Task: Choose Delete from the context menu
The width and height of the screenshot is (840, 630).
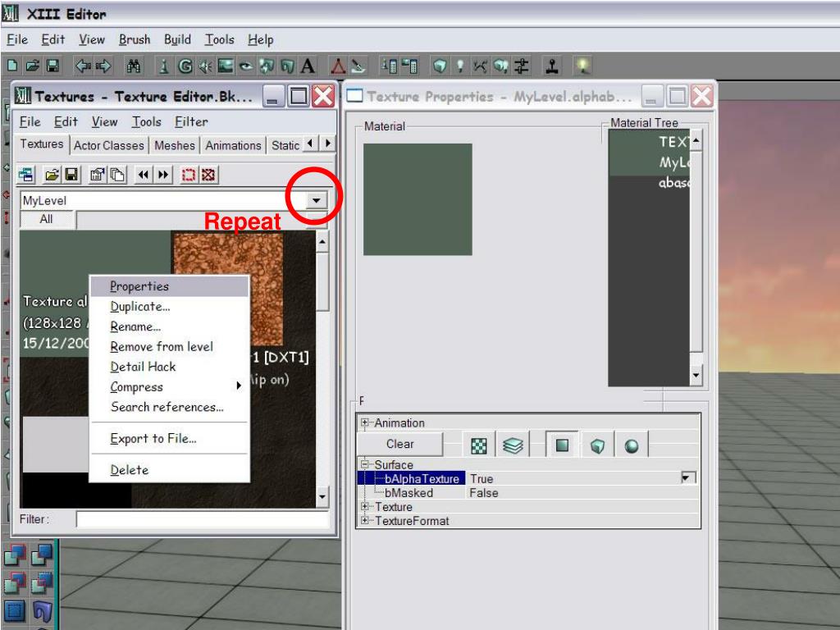Action: pyautogui.click(x=169, y=470)
